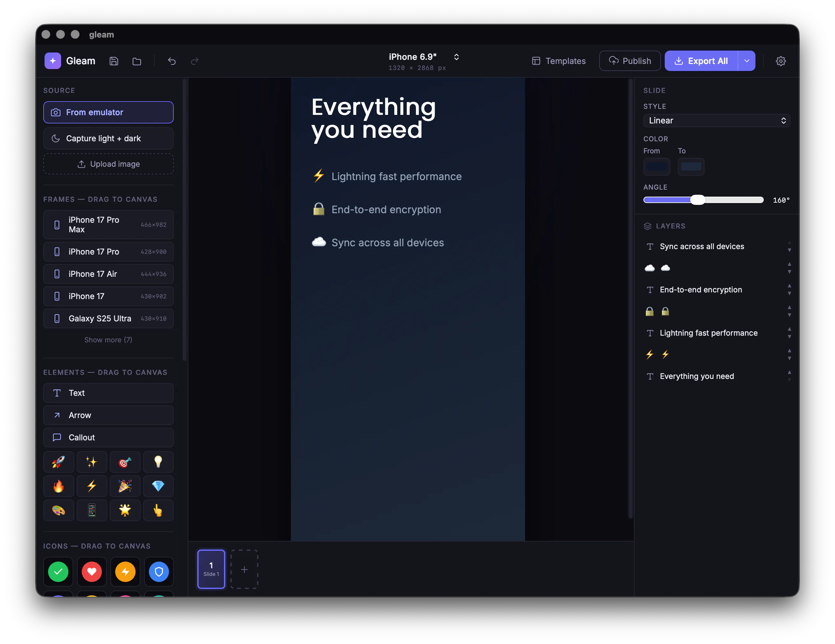Move padlock emoji layer down
This screenshot has height=644, width=835.
[789, 315]
